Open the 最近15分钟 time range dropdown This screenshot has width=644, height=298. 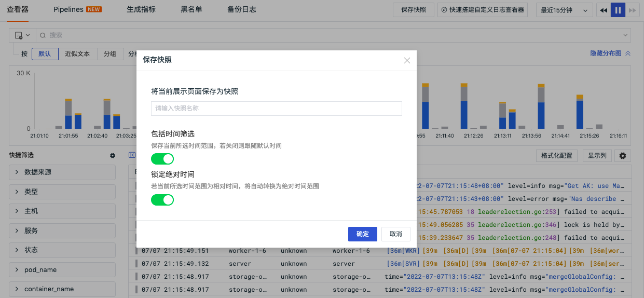tap(565, 10)
